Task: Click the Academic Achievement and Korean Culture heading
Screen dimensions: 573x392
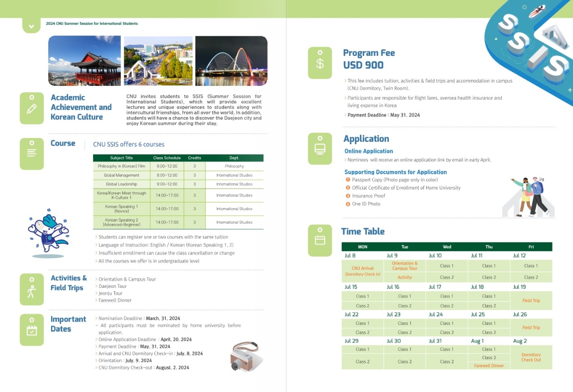Action: pyautogui.click(x=81, y=107)
